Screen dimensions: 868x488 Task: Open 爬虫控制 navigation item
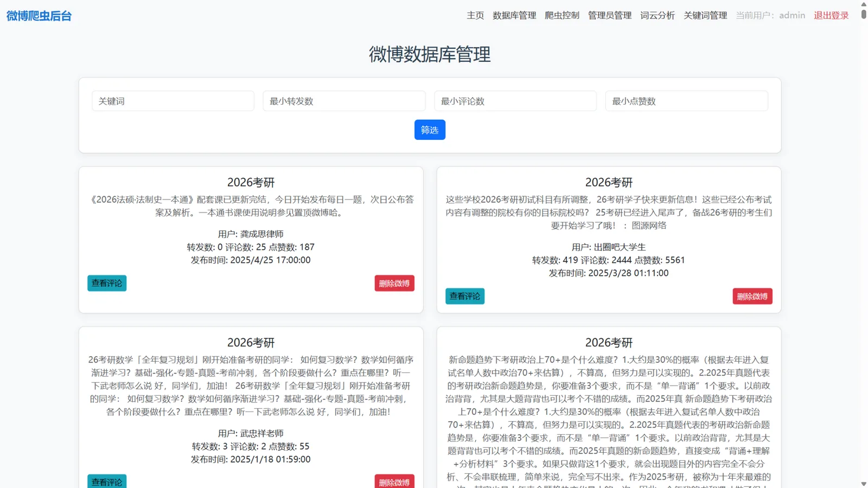click(x=562, y=15)
